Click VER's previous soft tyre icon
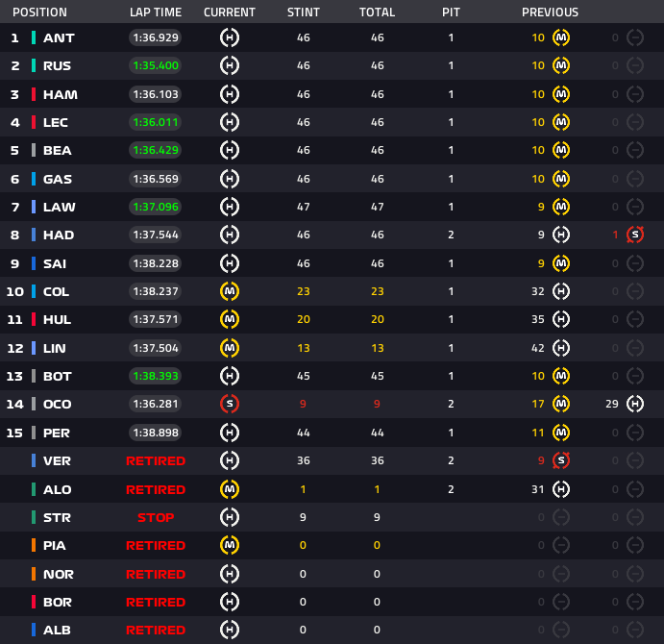The height and width of the screenshot is (644, 664). 562,460
